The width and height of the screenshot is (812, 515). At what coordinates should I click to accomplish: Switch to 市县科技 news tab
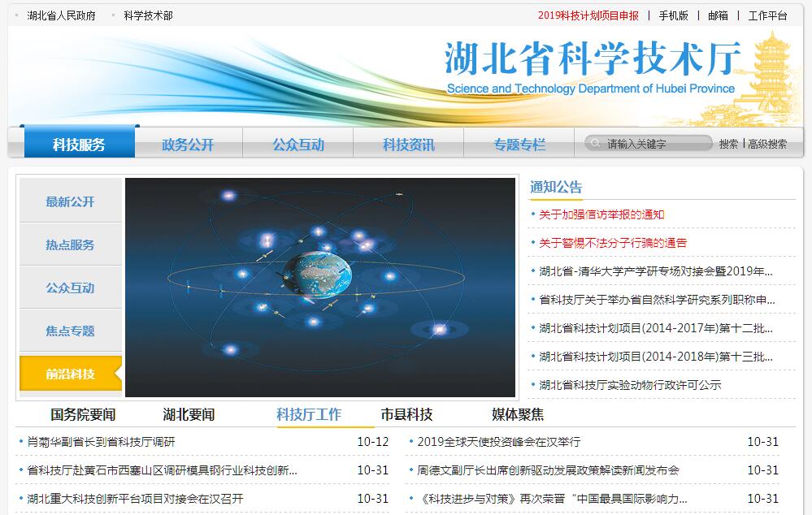(x=406, y=414)
